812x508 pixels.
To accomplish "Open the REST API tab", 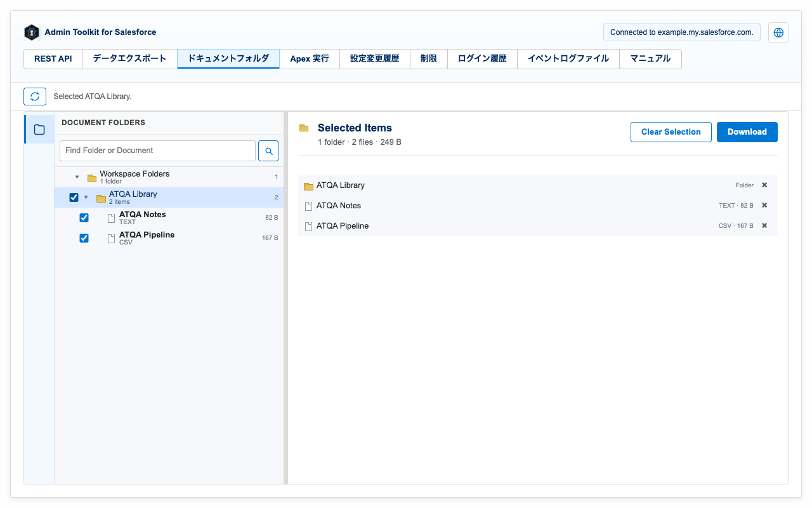I will (x=53, y=59).
